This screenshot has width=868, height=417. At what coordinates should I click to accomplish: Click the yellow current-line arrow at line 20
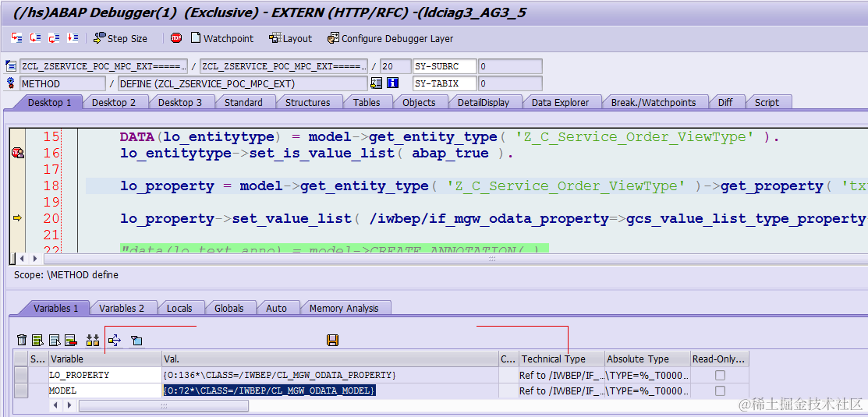point(17,218)
